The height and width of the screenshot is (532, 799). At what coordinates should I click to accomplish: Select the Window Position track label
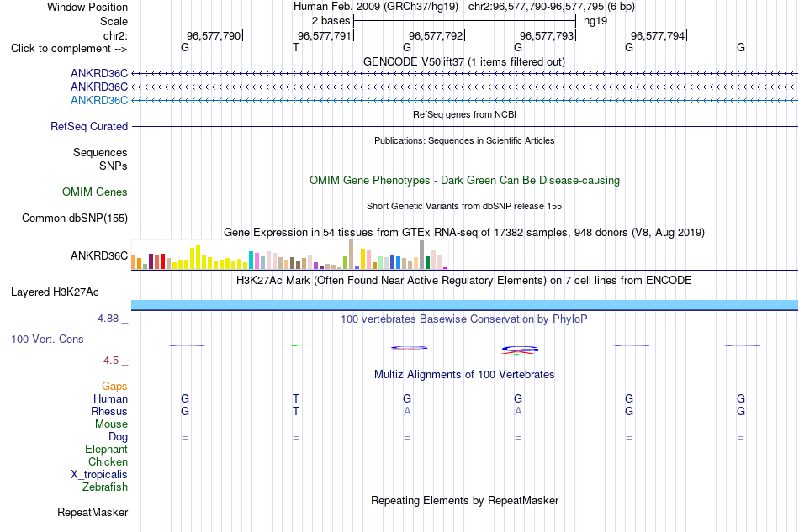point(87,7)
